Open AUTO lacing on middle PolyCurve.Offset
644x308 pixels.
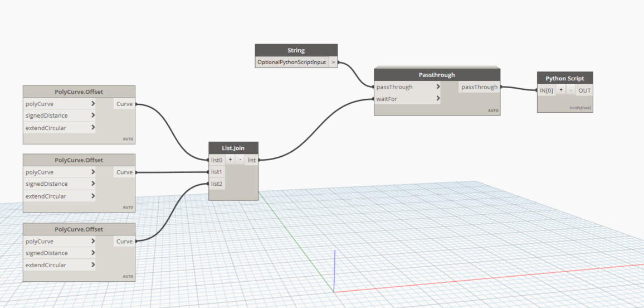pos(128,207)
